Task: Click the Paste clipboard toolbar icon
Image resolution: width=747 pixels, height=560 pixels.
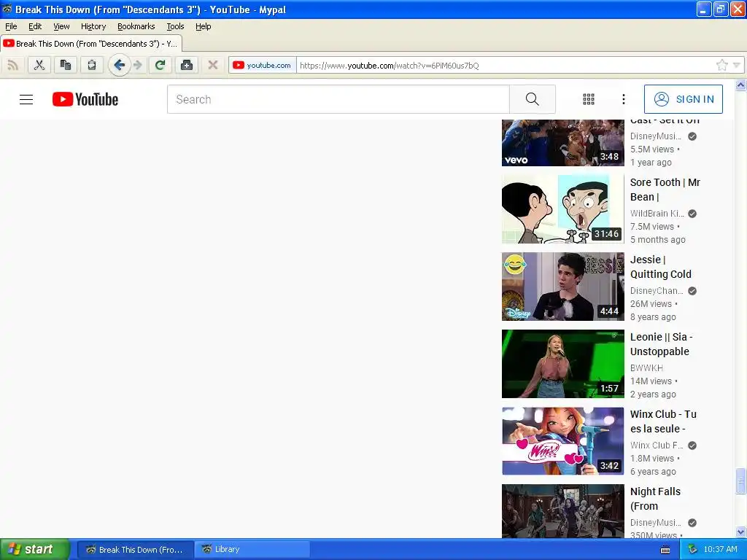Action: (91, 65)
